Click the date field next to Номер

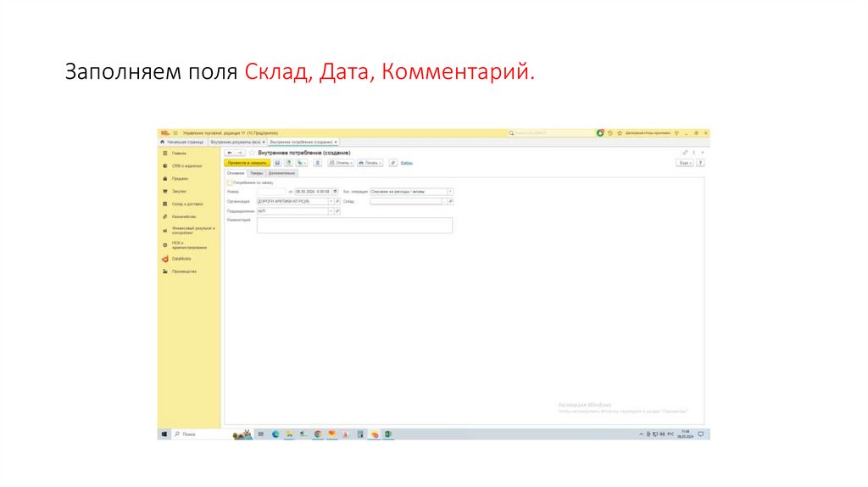pyautogui.click(x=312, y=192)
